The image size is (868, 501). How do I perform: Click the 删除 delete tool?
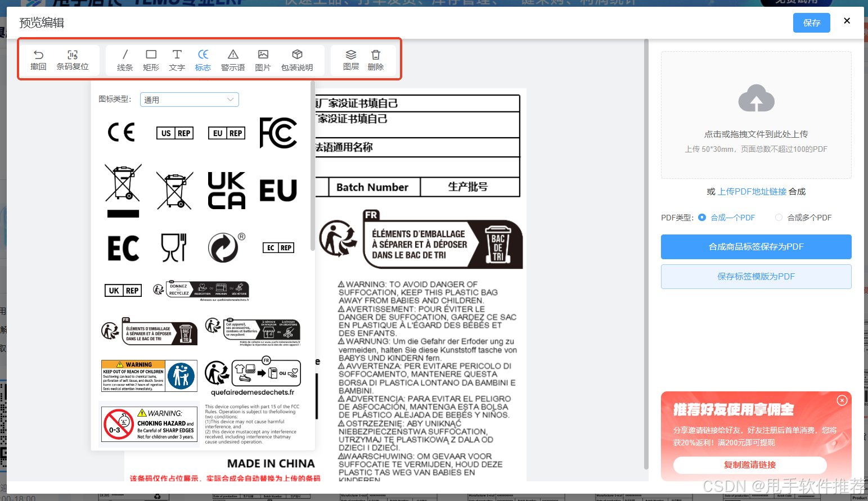click(x=376, y=60)
